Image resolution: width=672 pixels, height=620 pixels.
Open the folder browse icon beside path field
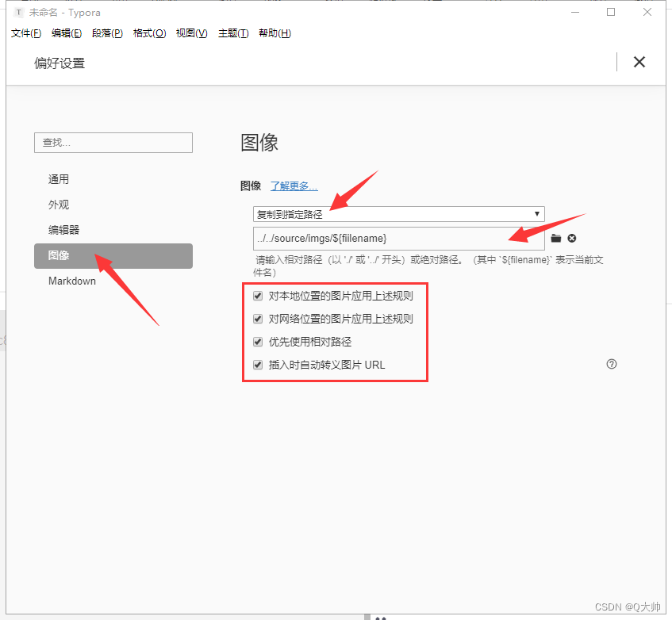[555, 238]
